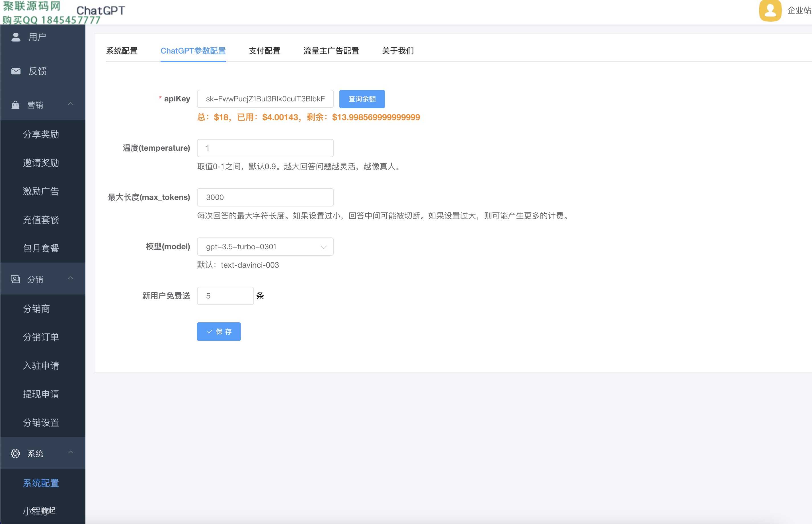This screenshot has height=524, width=812.
Task: Click the 企业站 account label
Action: coord(799,11)
